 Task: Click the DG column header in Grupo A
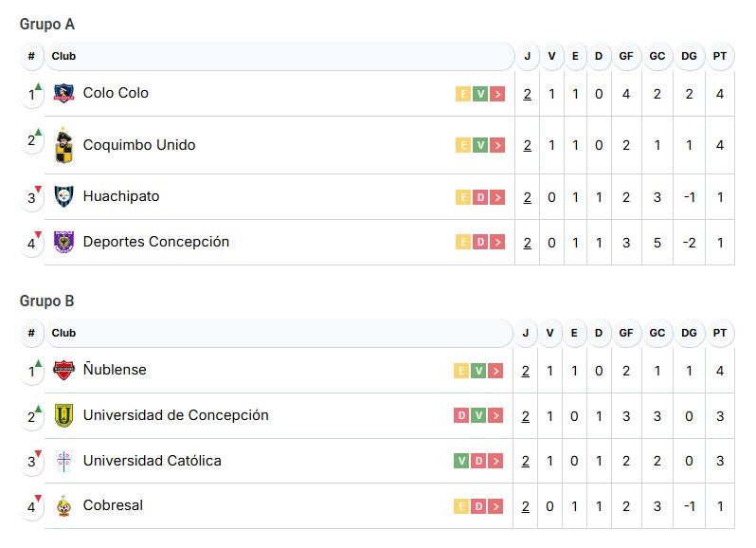689,56
